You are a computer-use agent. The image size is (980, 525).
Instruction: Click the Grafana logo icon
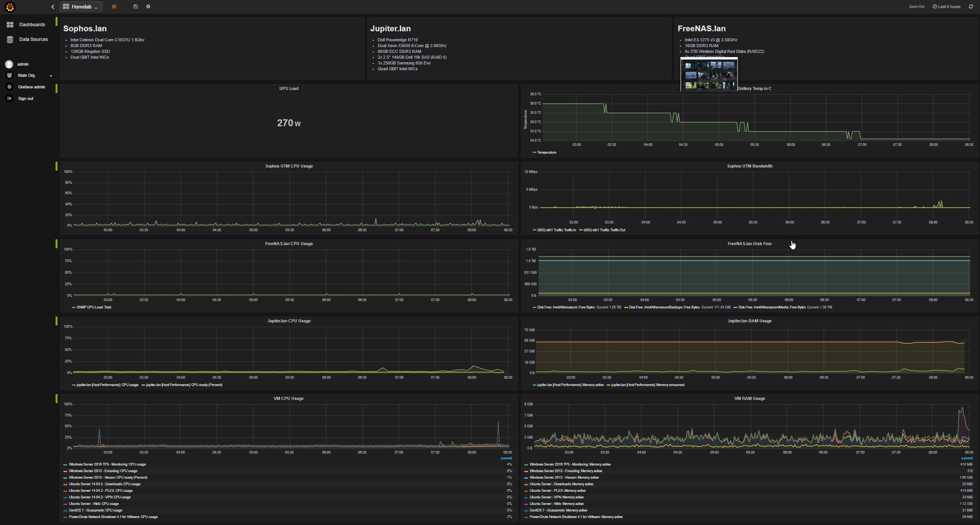coord(10,7)
